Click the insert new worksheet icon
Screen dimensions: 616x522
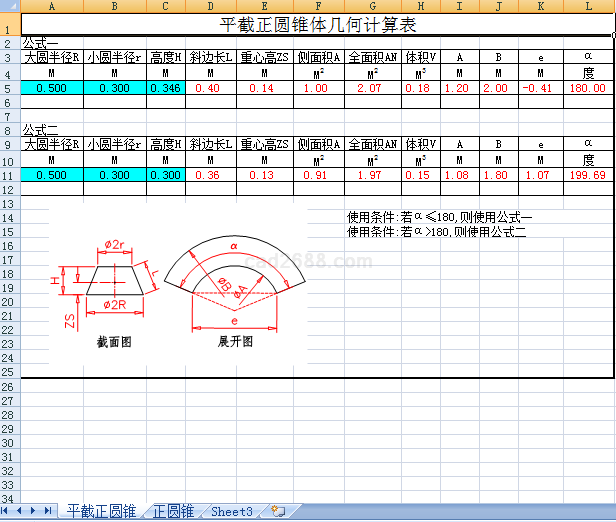click(278, 511)
